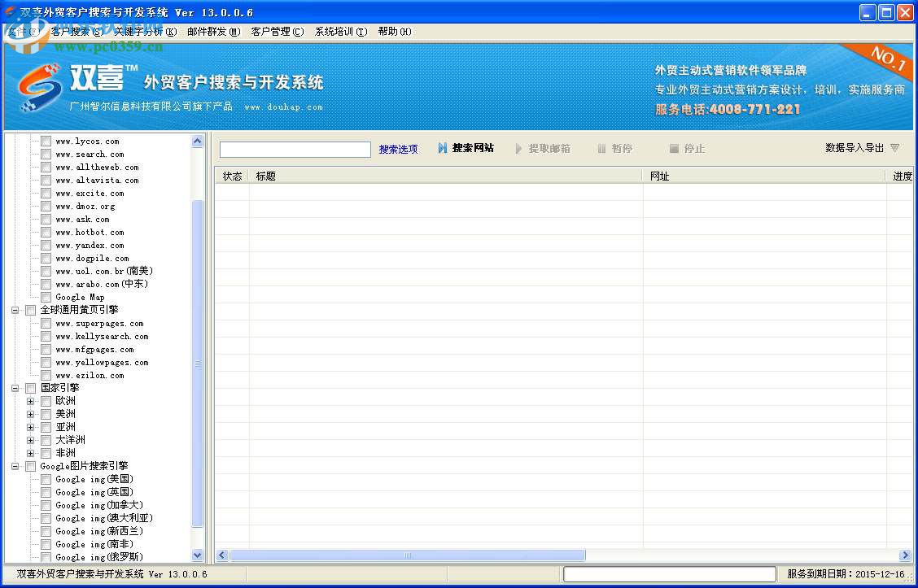
Task: Expand the 亚洲 tree node
Action: 30,426
